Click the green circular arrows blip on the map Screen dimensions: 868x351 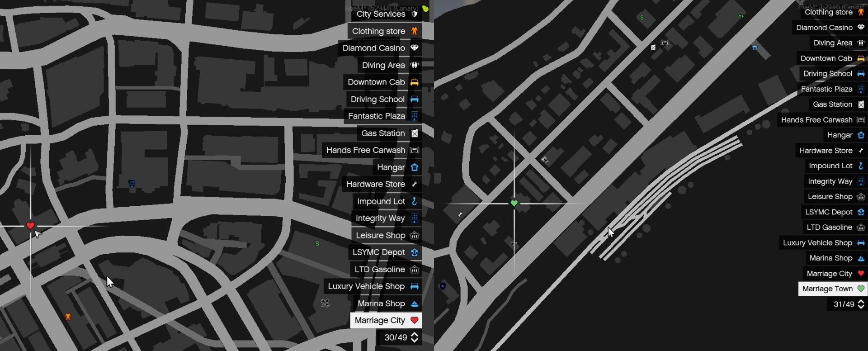coord(741,16)
